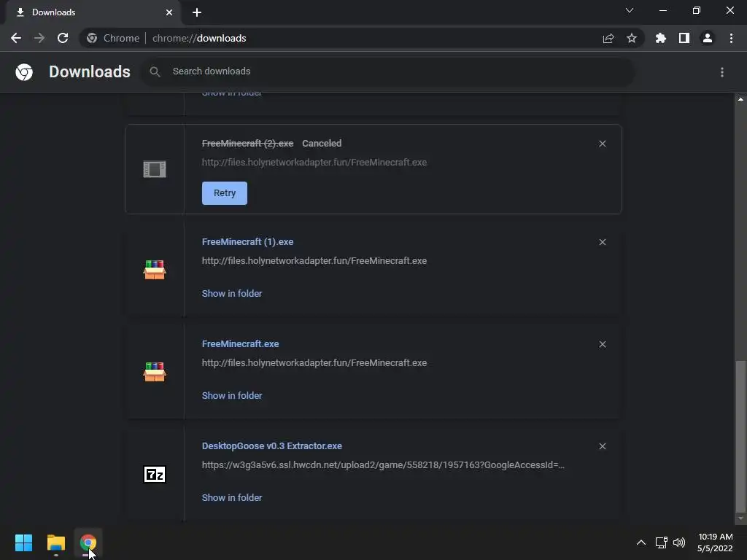Open the Downloads page more actions menu
Screen dimensions: 747x560
[722, 72]
